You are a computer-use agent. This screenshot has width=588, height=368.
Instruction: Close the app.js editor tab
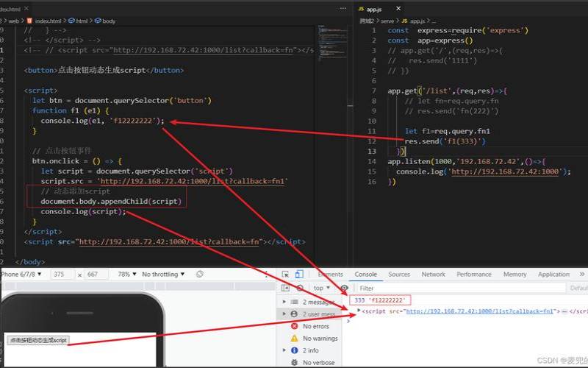[398, 8]
